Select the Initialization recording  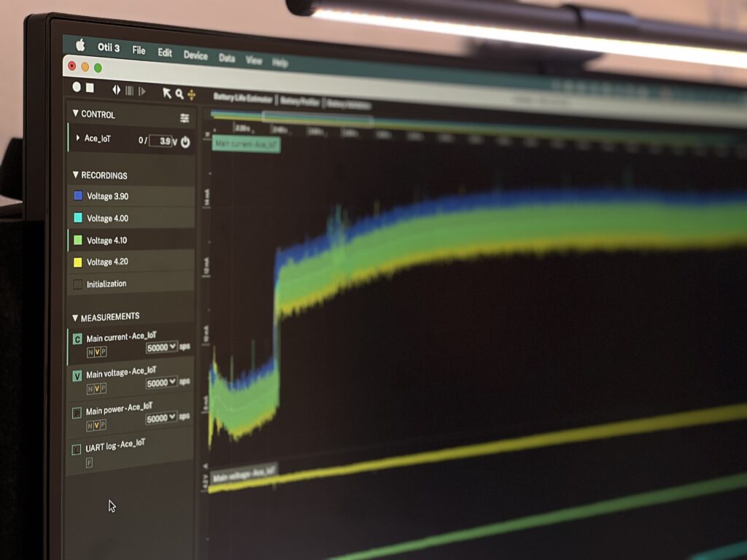pos(107,284)
